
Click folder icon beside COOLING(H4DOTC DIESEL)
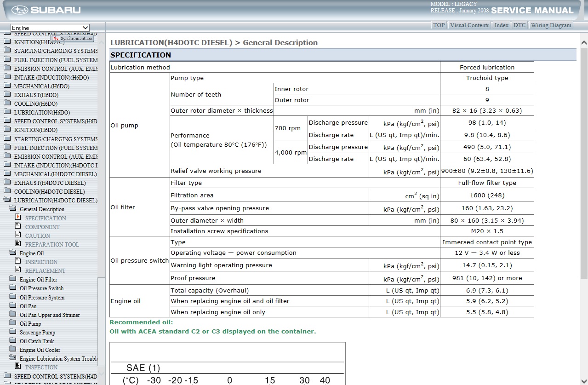coord(7,191)
